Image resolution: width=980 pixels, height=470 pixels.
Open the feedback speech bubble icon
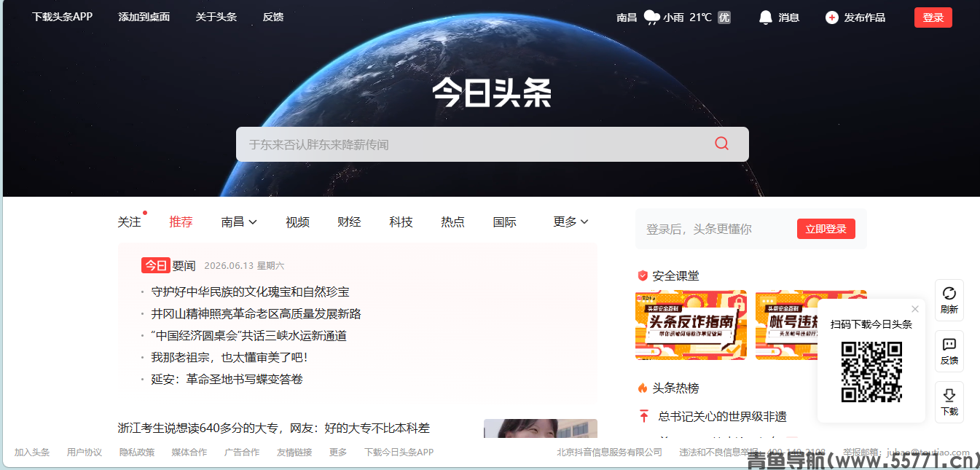949,344
